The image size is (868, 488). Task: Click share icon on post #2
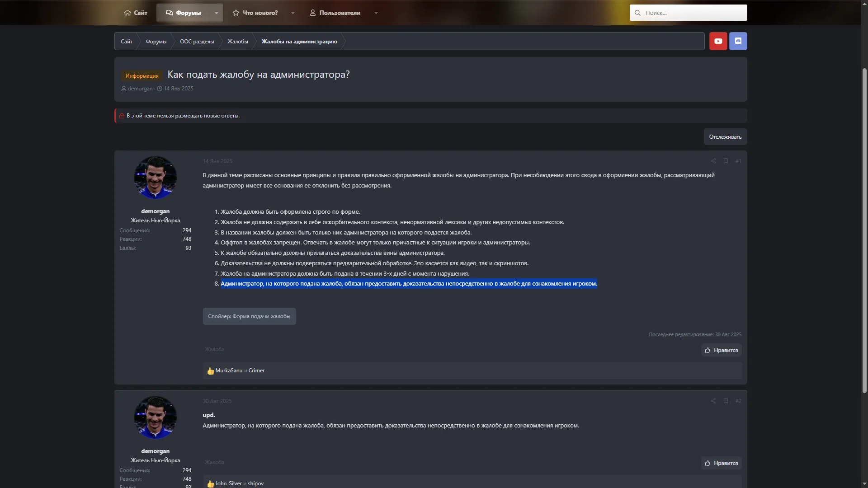713,401
